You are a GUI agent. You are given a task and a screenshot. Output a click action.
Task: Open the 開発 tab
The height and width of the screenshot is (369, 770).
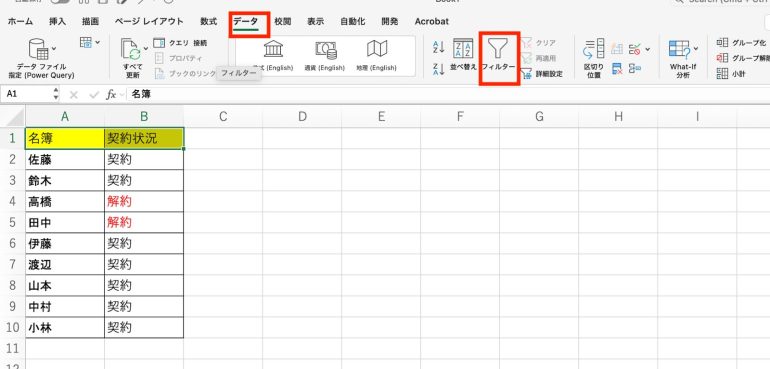[390, 22]
